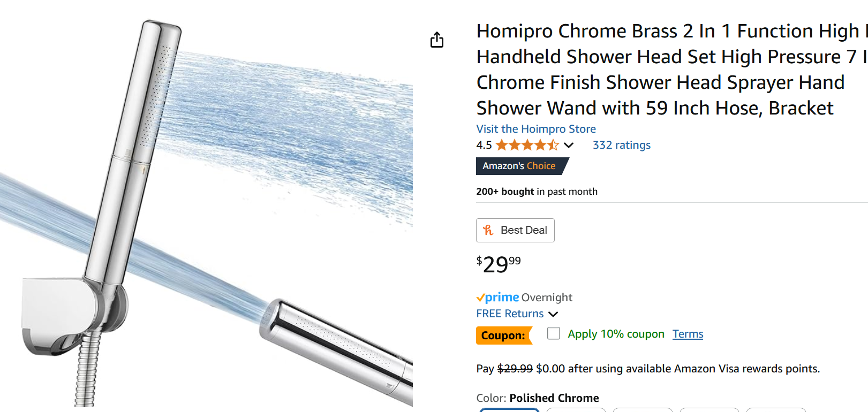Open the coupon Terms link
The image size is (868, 412).
pyautogui.click(x=688, y=334)
